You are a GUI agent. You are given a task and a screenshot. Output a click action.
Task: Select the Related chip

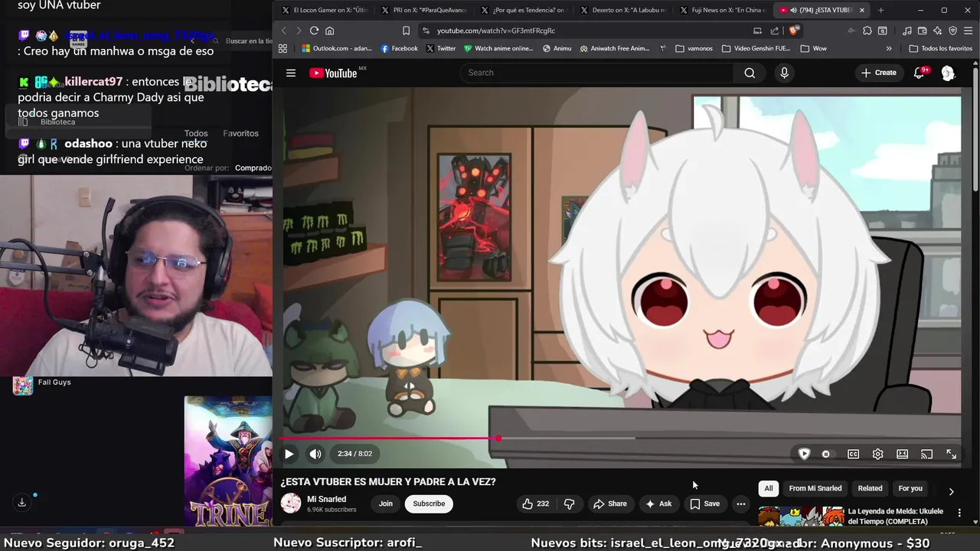(870, 488)
